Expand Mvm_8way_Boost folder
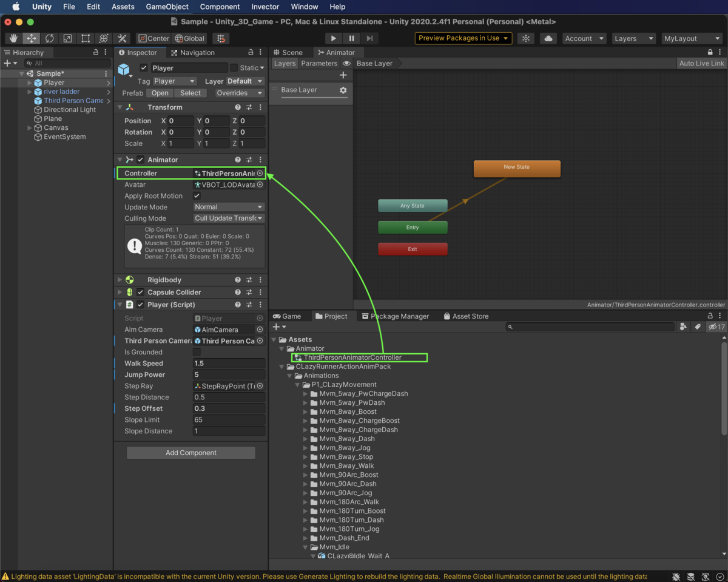728x582 pixels. point(305,411)
